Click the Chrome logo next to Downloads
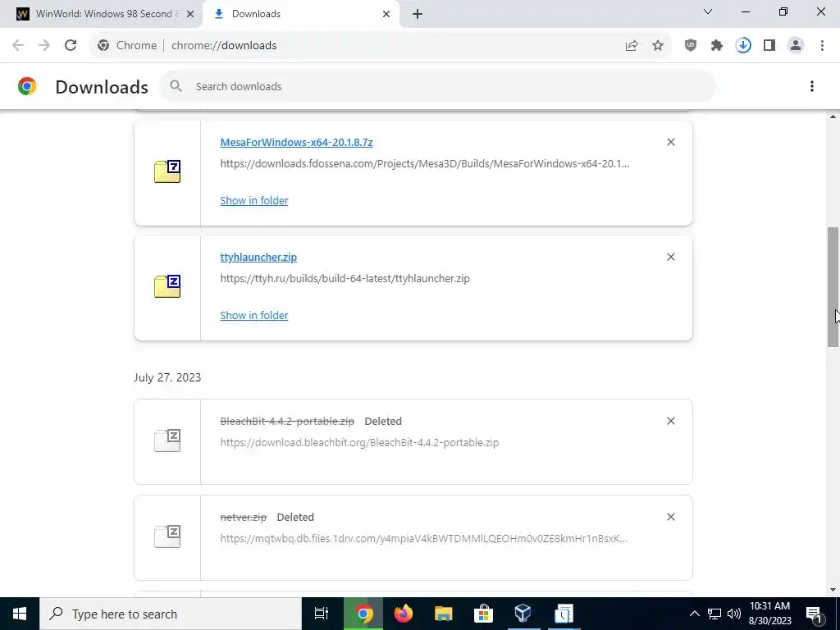840x630 pixels. tap(27, 86)
